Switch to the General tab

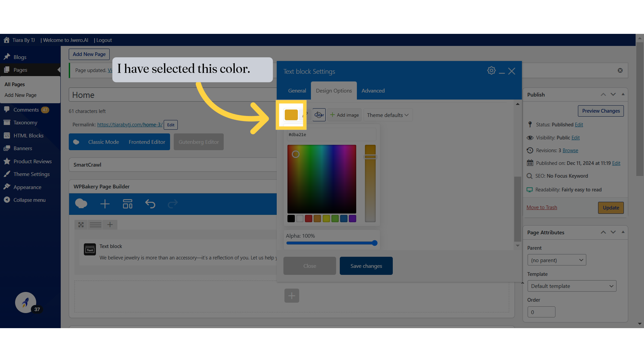coord(297,90)
